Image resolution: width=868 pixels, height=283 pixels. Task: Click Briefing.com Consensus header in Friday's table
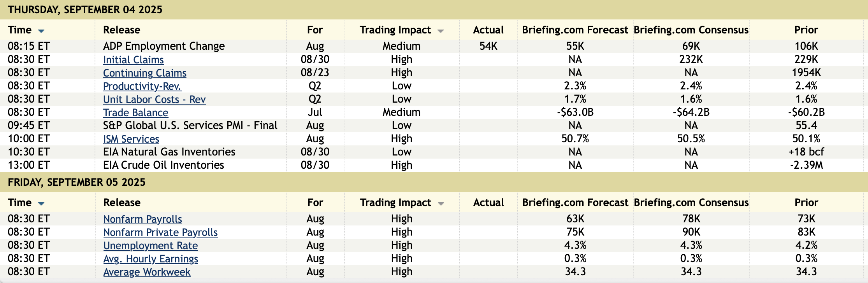[x=691, y=203]
